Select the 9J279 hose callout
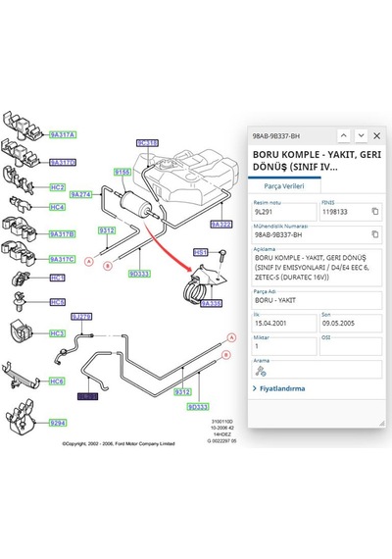Image resolution: width=392 pixels, height=559 pixels. click(x=81, y=317)
